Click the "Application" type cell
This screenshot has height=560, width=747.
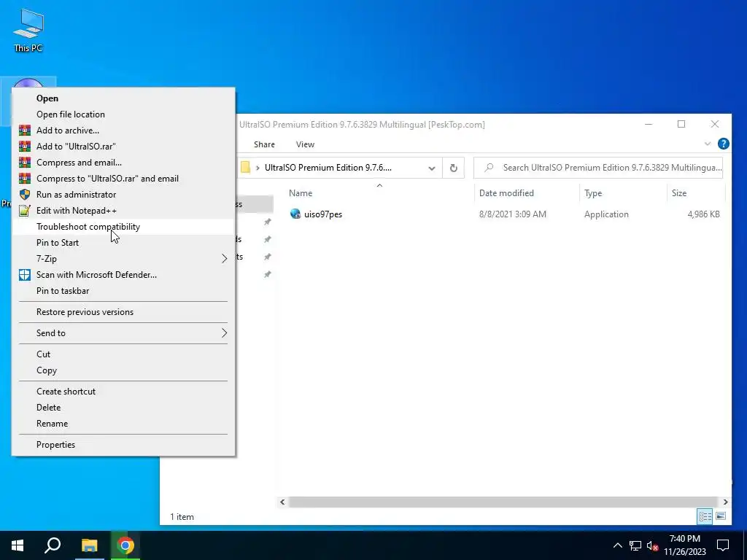point(606,214)
